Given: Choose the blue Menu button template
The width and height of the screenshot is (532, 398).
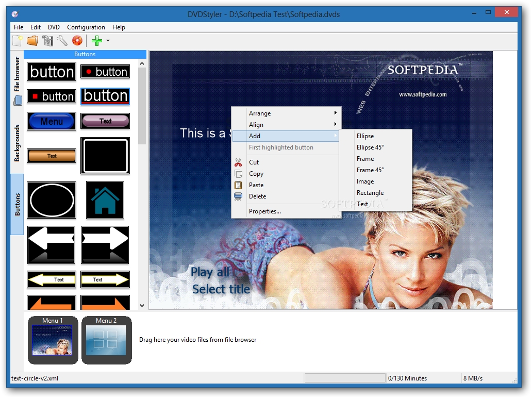Looking at the screenshot, I should (52, 121).
